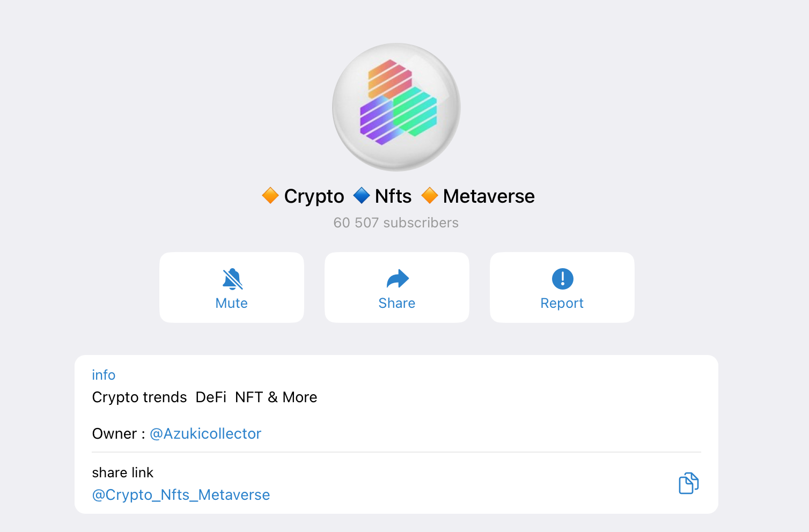The width and height of the screenshot is (809, 532).
Task: Click the crossed-out bell Mute icon
Action: (232, 279)
